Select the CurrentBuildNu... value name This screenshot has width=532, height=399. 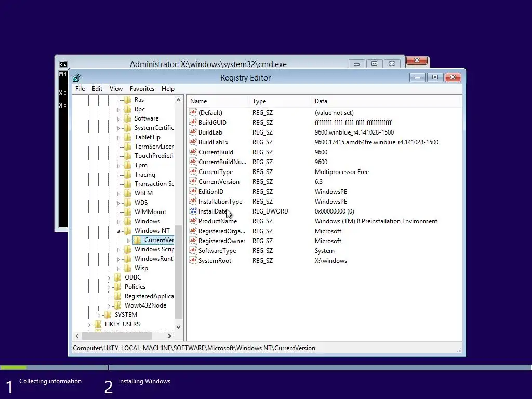pos(222,162)
